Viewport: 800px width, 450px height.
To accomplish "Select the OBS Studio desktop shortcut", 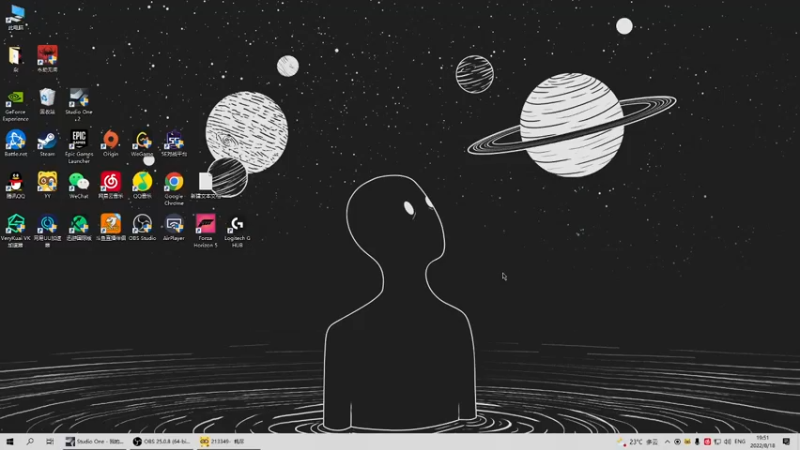I will coord(142,228).
